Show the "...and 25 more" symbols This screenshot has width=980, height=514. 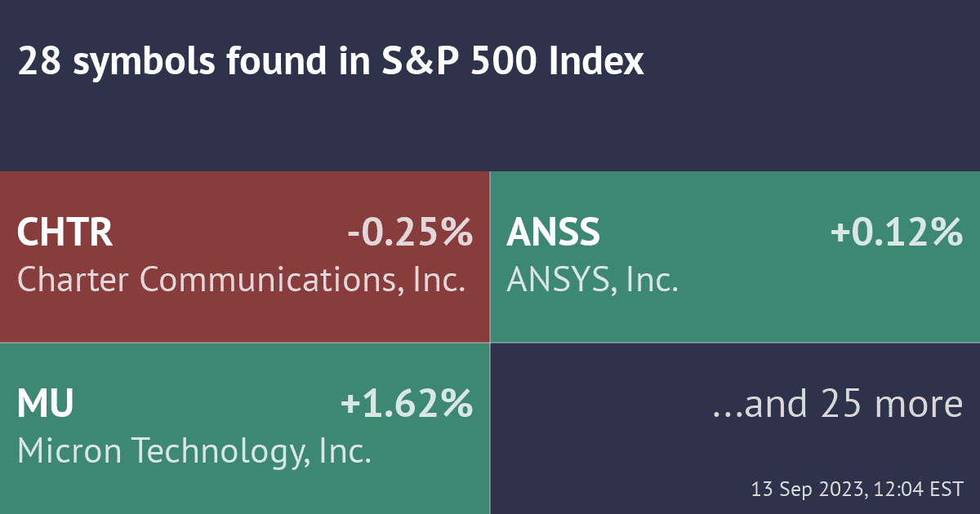click(x=837, y=404)
